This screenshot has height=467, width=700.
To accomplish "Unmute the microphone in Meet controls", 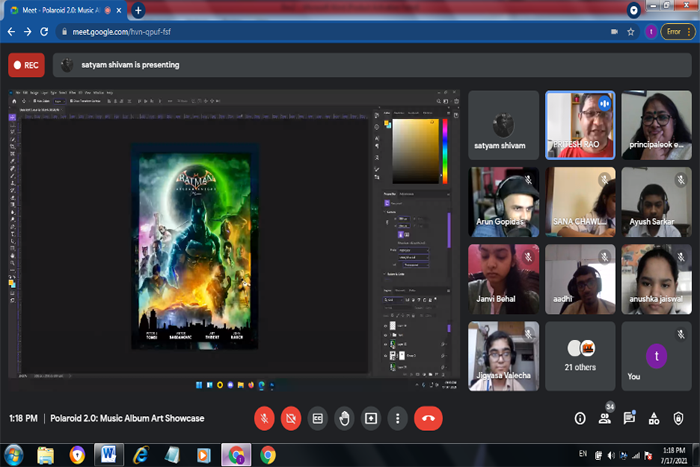I will [x=264, y=418].
